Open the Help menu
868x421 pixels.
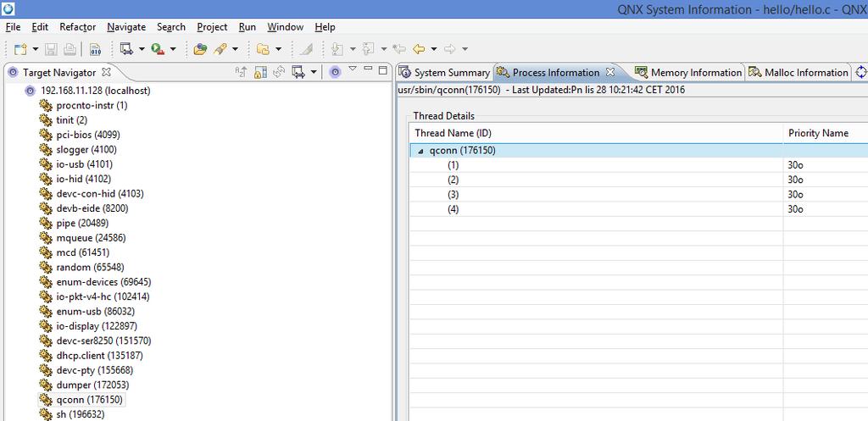click(325, 26)
